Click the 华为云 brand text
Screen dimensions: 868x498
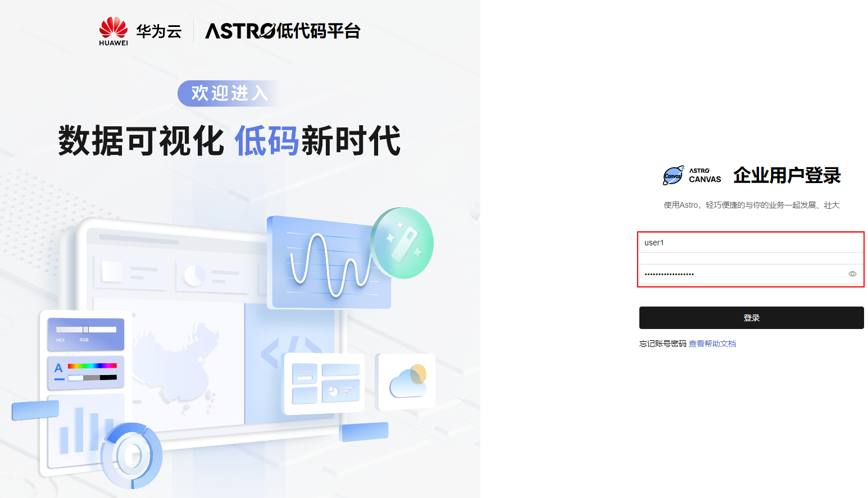159,31
